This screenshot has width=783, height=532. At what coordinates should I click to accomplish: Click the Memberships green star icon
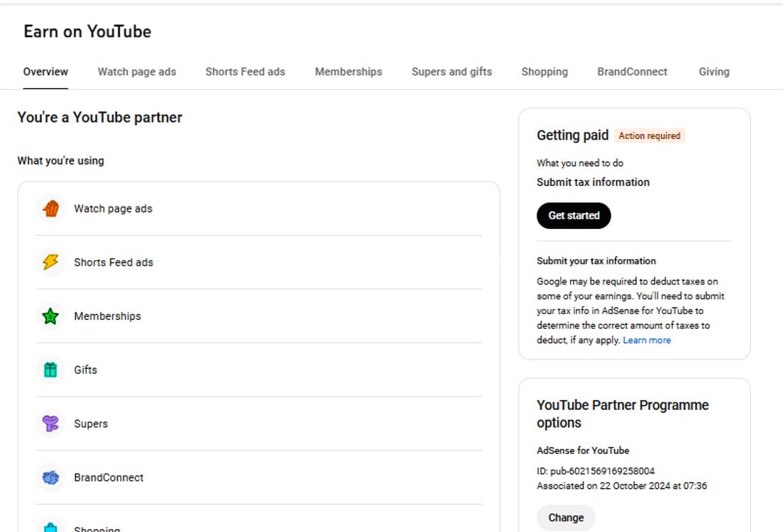pyautogui.click(x=50, y=316)
